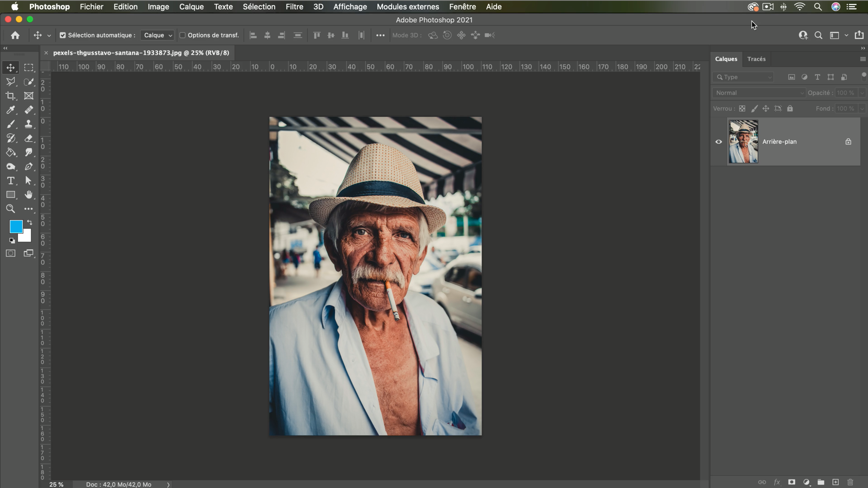Viewport: 868px width, 488px height.
Task: Click the delete layer trash icon
Action: point(850,482)
